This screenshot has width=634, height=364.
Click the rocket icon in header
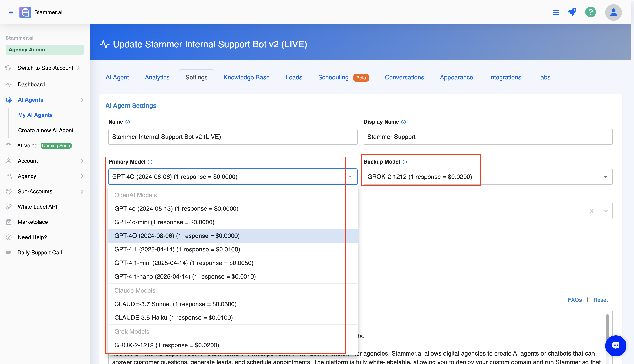(x=572, y=12)
